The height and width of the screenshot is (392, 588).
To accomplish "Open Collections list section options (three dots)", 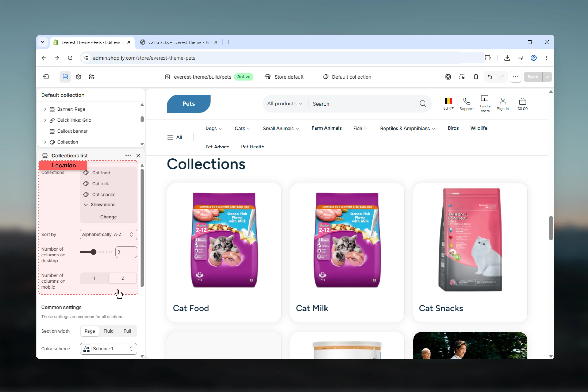I will point(128,155).
